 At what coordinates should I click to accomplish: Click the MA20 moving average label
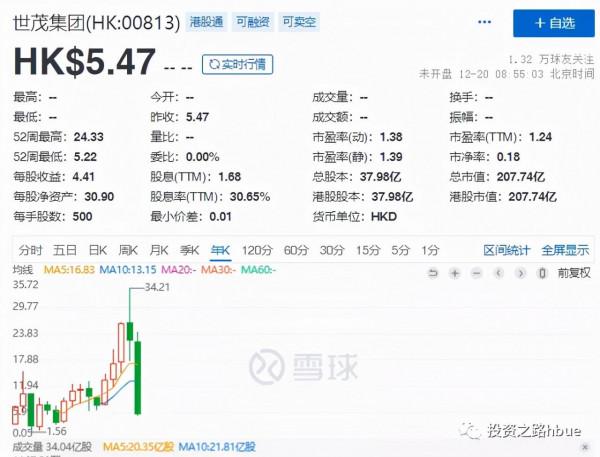[x=179, y=270]
